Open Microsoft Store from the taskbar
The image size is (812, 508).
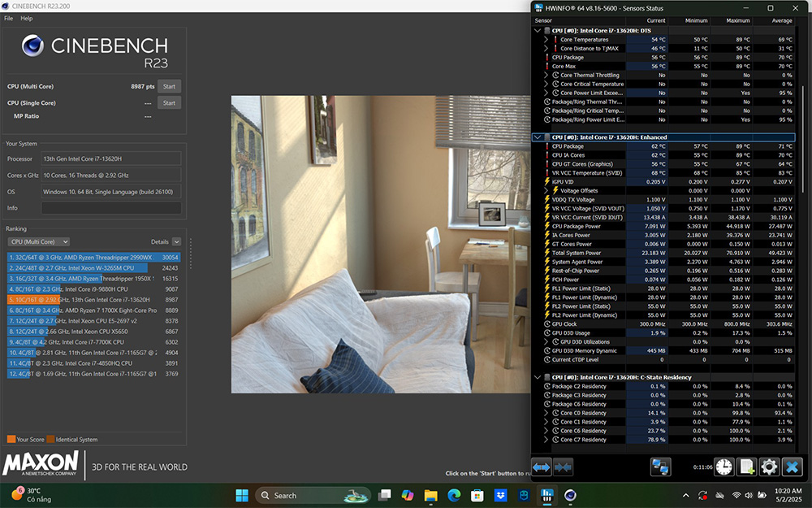point(477,495)
